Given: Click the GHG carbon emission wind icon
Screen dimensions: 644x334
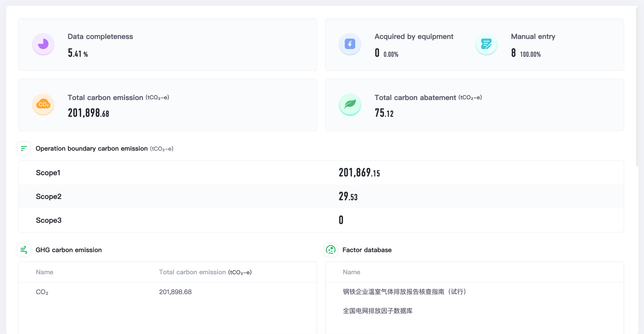Looking at the screenshot, I should tap(24, 250).
